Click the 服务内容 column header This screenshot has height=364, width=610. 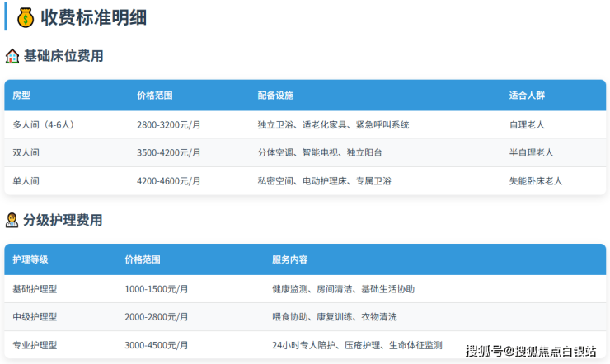click(x=290, y=259)
